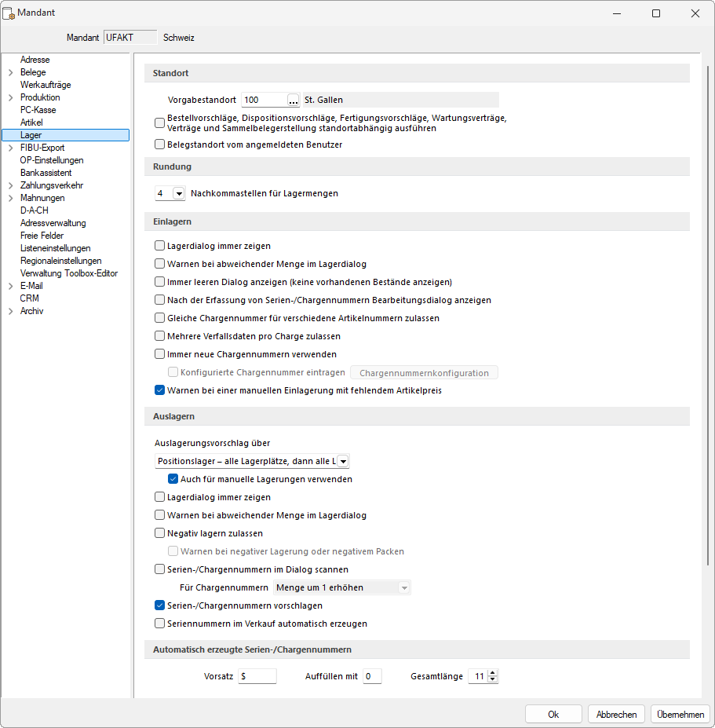This screenshot has height=728, width=715.
Task: Select D-A-CH in the settings tree
Action: [35, 210]
